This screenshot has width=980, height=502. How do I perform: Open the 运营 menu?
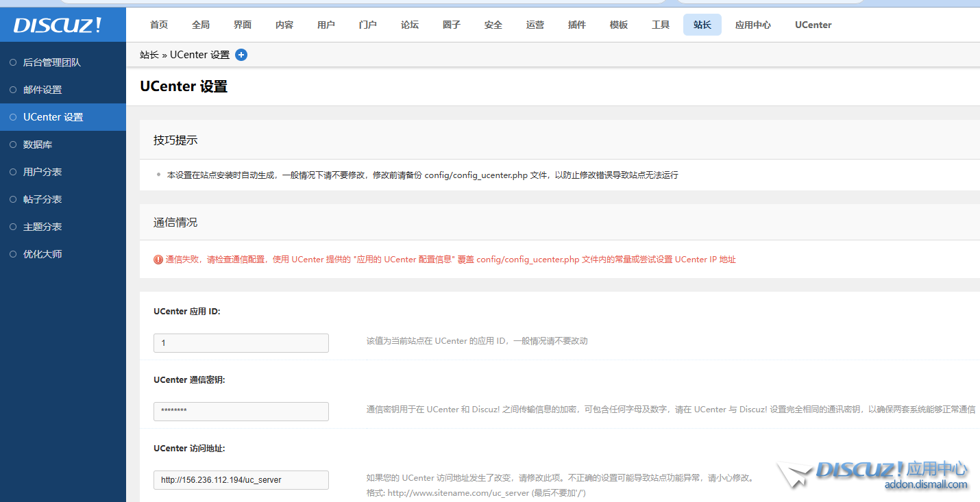535,25
